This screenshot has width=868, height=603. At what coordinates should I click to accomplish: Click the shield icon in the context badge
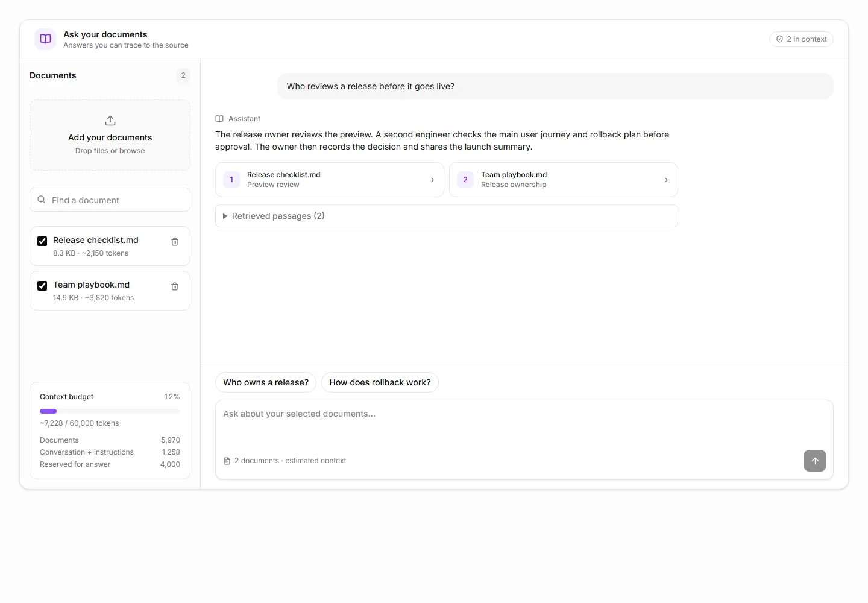click(779, 39)
